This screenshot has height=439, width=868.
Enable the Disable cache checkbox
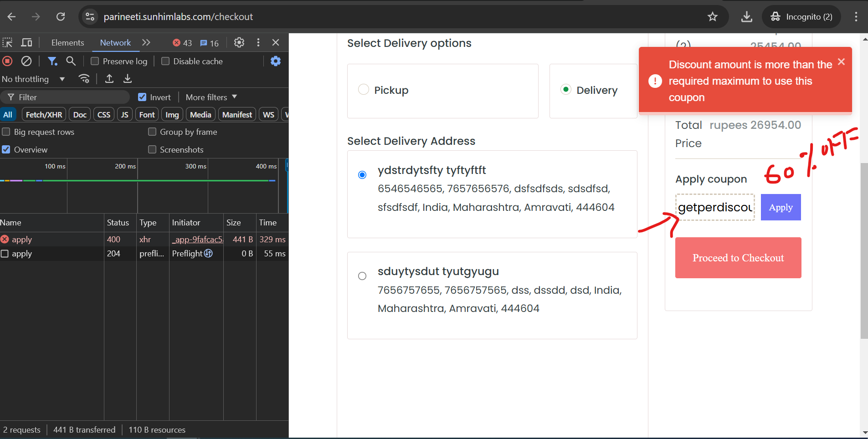click(x=165, y=61)
